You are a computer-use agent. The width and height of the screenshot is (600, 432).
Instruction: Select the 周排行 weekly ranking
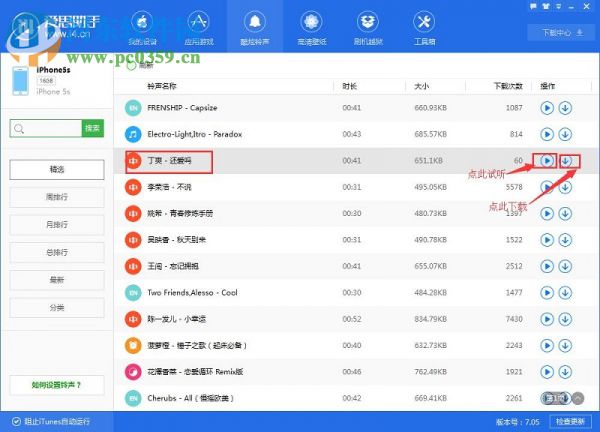(57, 197)
